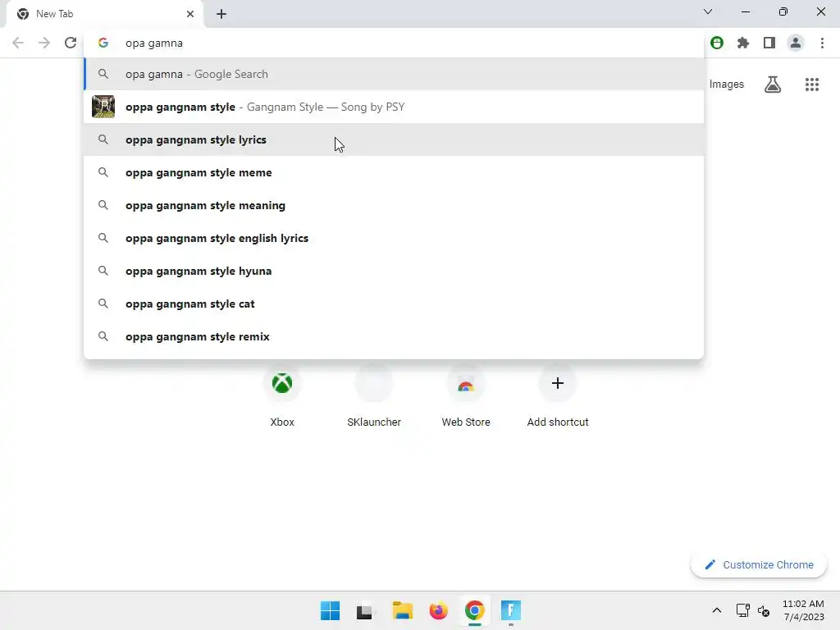Open the network status tray icon
Image resolution: width=840 pixels, height=630 pixels.
coord(742,610)
